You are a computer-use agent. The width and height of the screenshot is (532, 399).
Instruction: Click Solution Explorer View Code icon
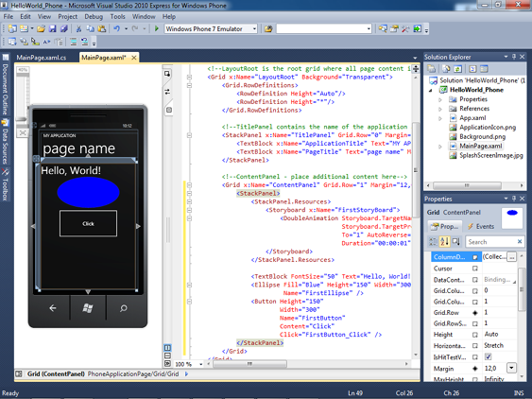point(472,69)
